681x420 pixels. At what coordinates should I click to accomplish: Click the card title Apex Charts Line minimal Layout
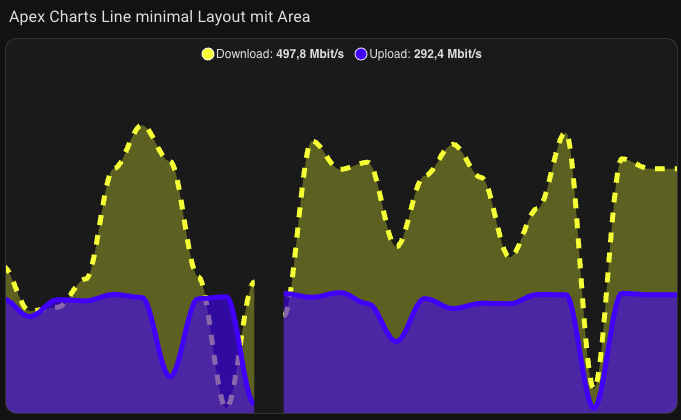coord(159,16)
